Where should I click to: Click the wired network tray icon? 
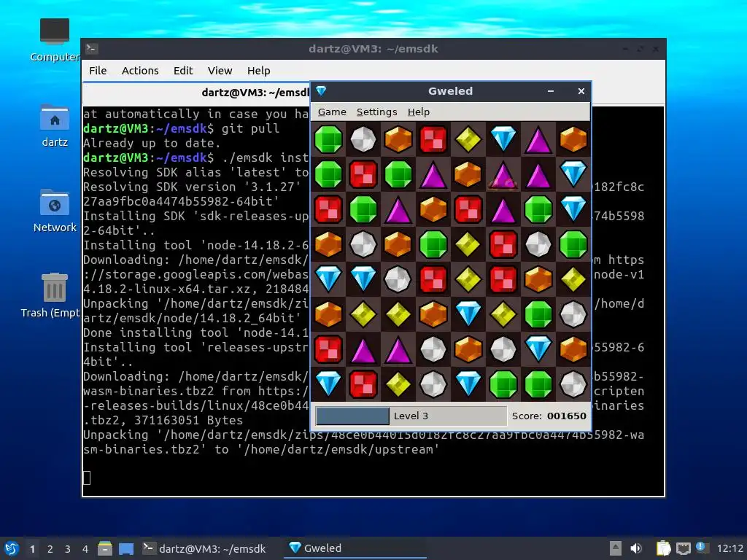(683, 548)
